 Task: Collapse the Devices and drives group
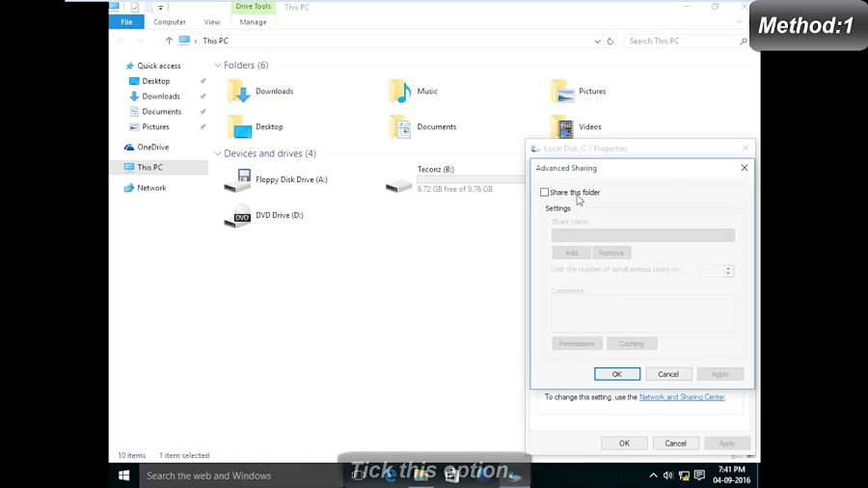pyautogui.click(x=218, y=153)
